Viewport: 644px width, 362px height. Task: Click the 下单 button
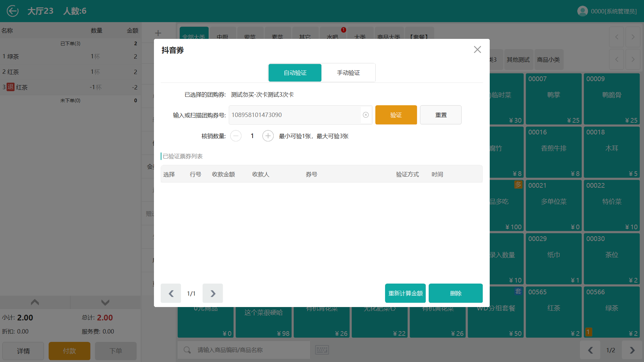[116, 351]
